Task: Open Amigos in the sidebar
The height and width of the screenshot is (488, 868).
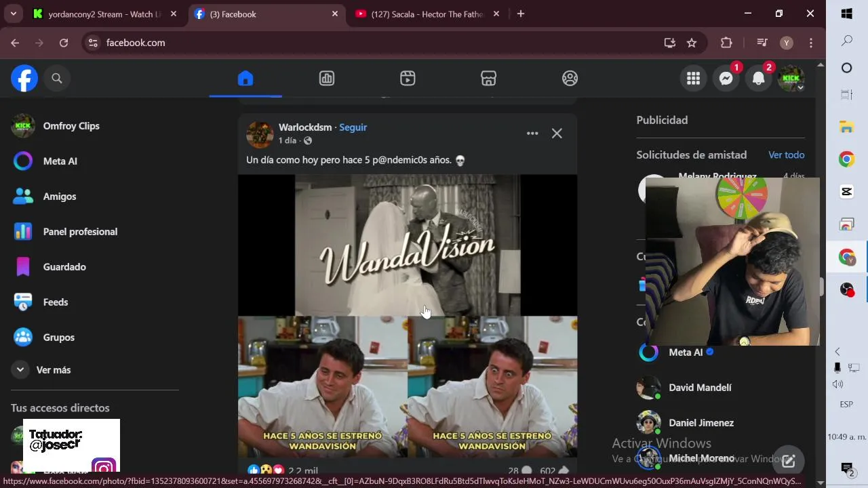Action: 95,197
